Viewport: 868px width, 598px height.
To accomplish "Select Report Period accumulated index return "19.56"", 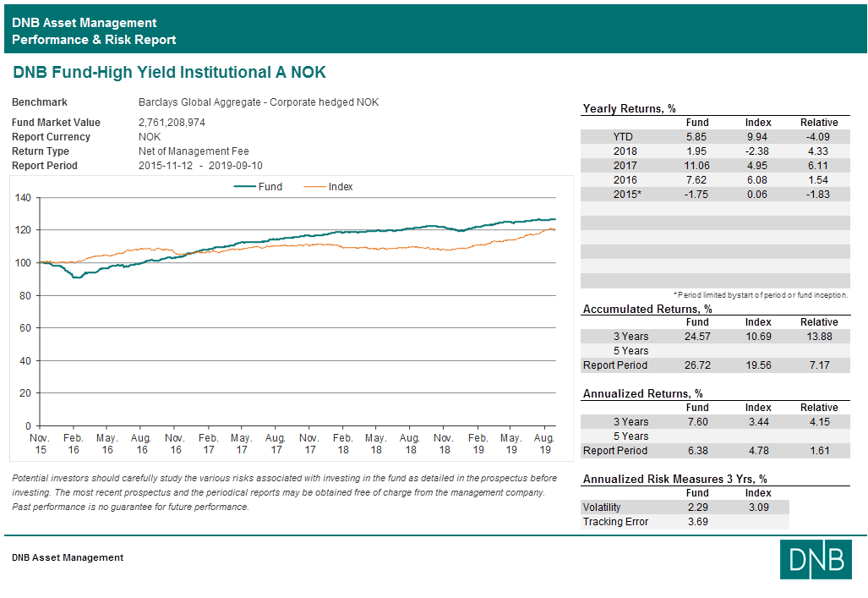I will coord(758,365).
